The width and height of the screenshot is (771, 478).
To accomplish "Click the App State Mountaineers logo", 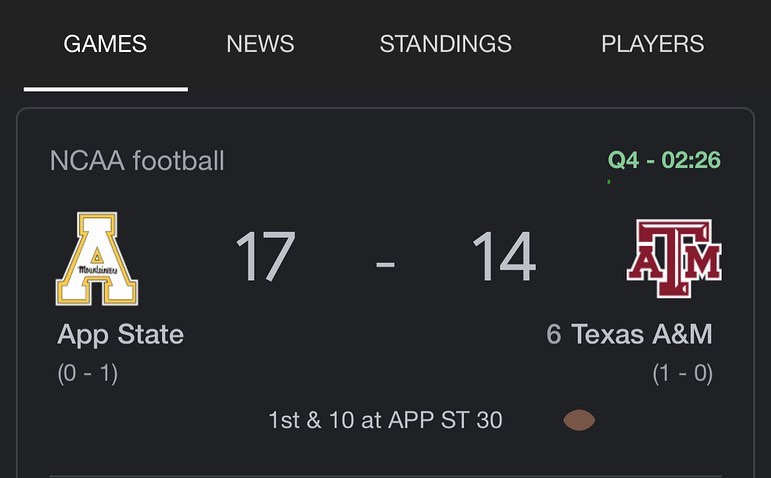I will pos(97,259).
